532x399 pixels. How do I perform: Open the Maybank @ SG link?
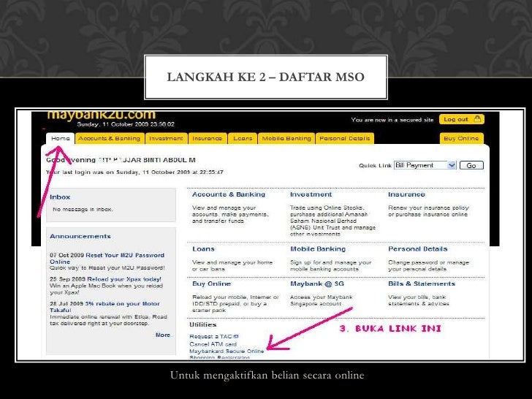[317, 284]
